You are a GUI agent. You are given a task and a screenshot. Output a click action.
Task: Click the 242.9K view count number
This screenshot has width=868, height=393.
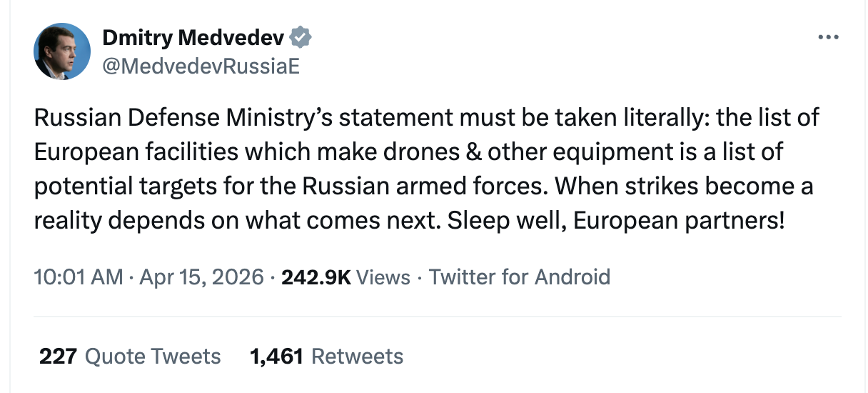click(x=316, y=277)
